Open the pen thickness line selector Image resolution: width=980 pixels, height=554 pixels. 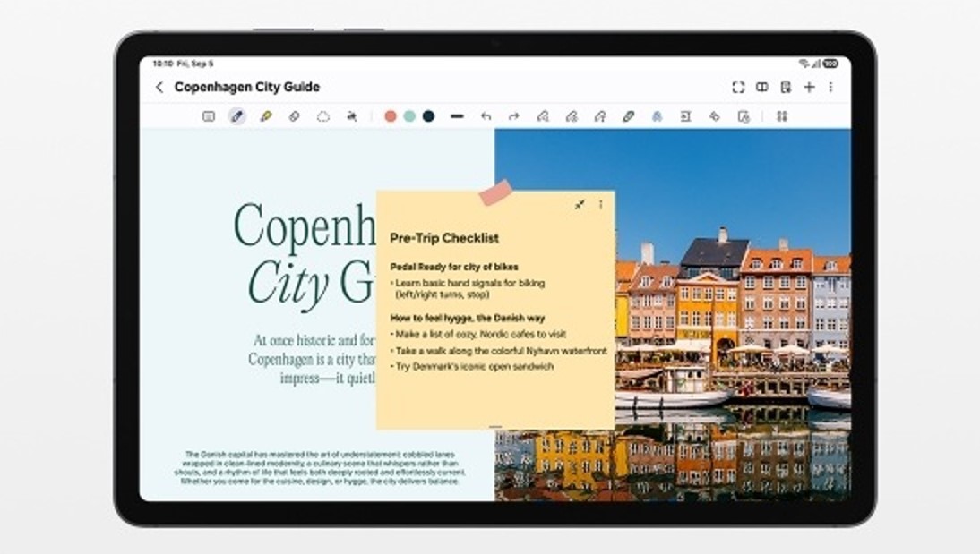click(457, 116)
